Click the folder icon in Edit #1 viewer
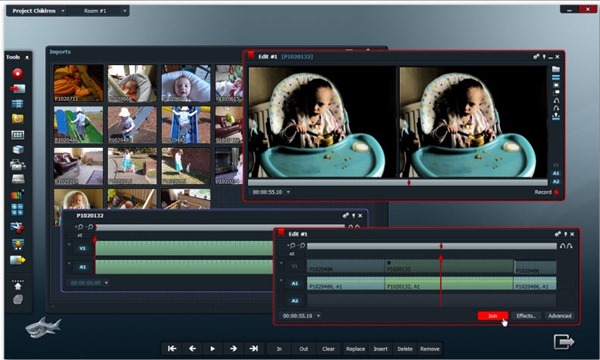600x360 pixels. [556, 69]
